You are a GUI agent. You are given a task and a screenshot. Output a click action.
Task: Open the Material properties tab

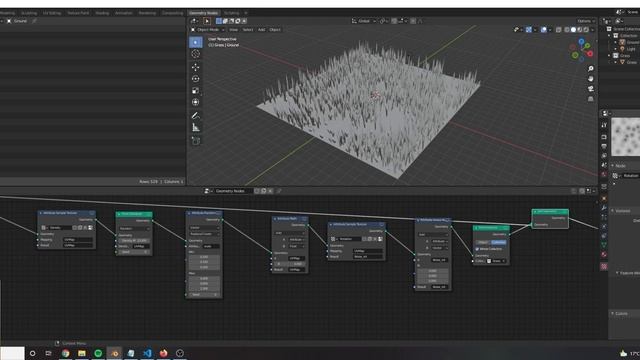(604, 254)
